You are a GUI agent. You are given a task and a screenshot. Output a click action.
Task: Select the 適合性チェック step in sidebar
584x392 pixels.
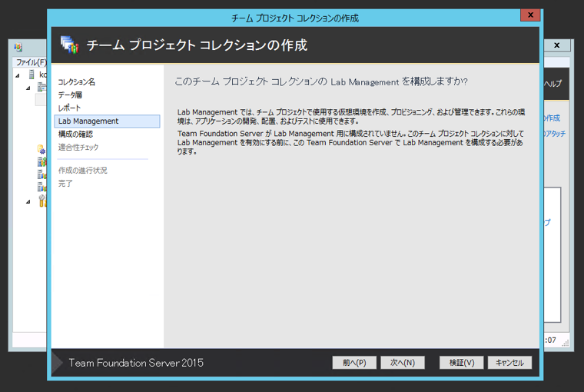pos(78,147)
